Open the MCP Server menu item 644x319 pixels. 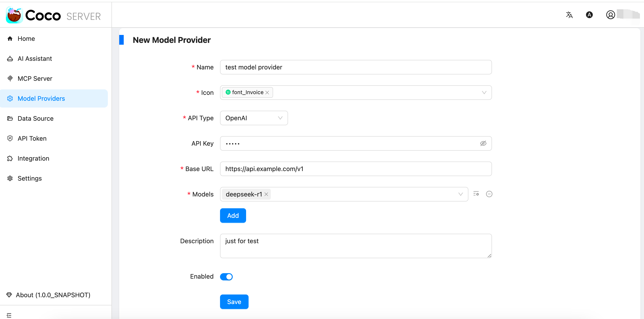54,79
